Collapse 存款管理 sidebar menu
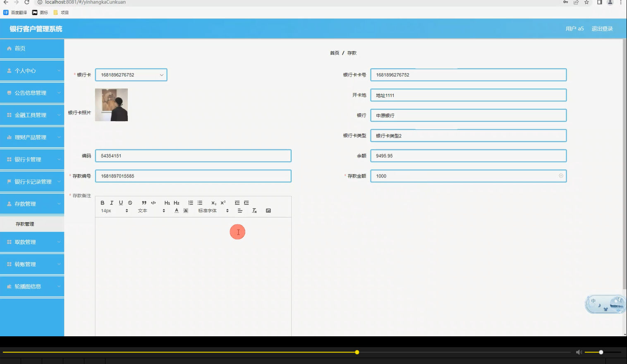 32,204
